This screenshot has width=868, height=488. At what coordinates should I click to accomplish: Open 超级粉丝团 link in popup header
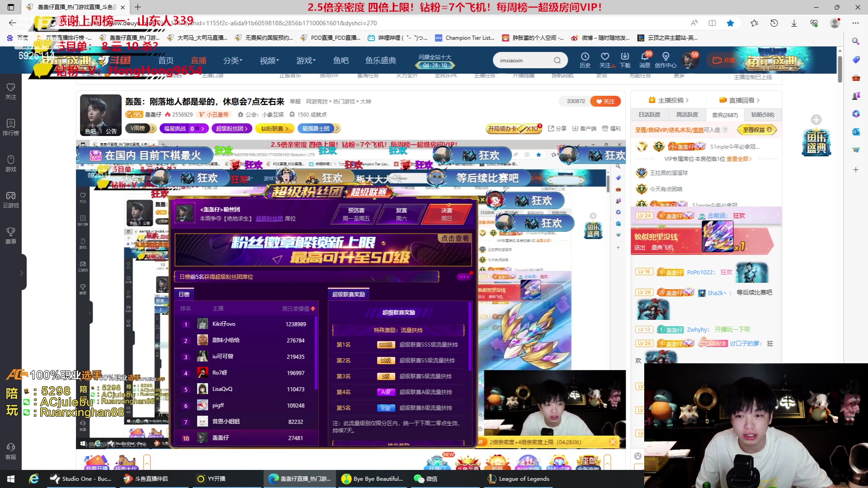point(269,219)
